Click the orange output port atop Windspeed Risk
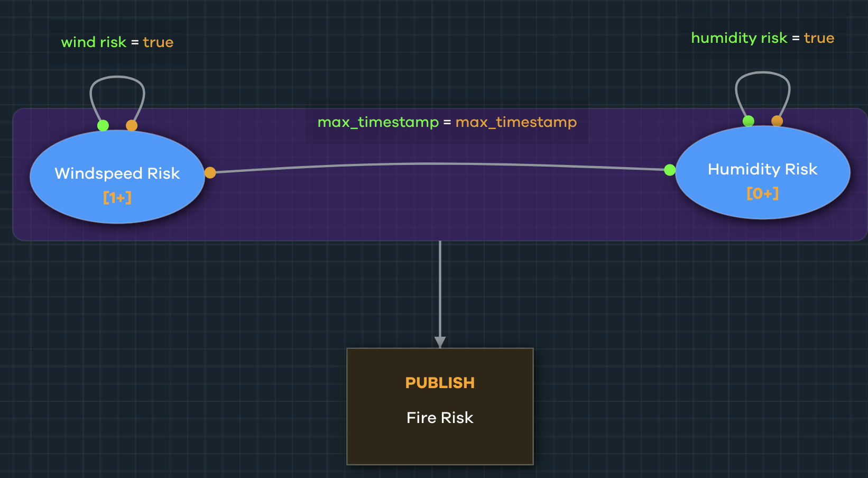The width and height of the screenshot is (868, 478). pyautogui.click(x=132, y=125)
